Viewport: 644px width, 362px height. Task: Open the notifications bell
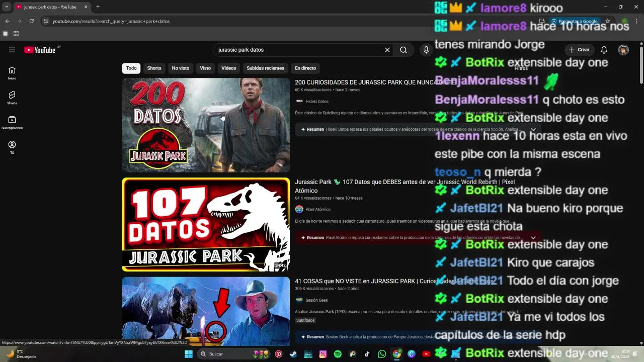pyautogui.click(x=604, y=50)
